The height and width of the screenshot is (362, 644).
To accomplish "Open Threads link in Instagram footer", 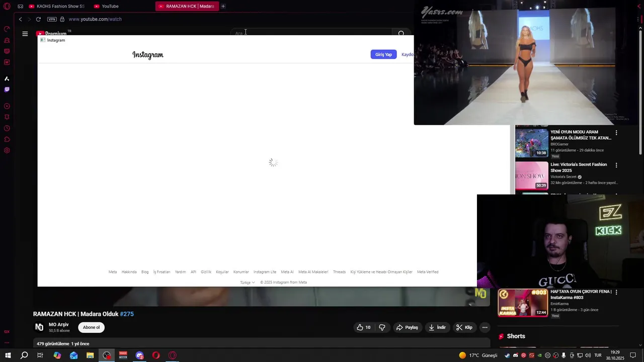I will [339, 272].
